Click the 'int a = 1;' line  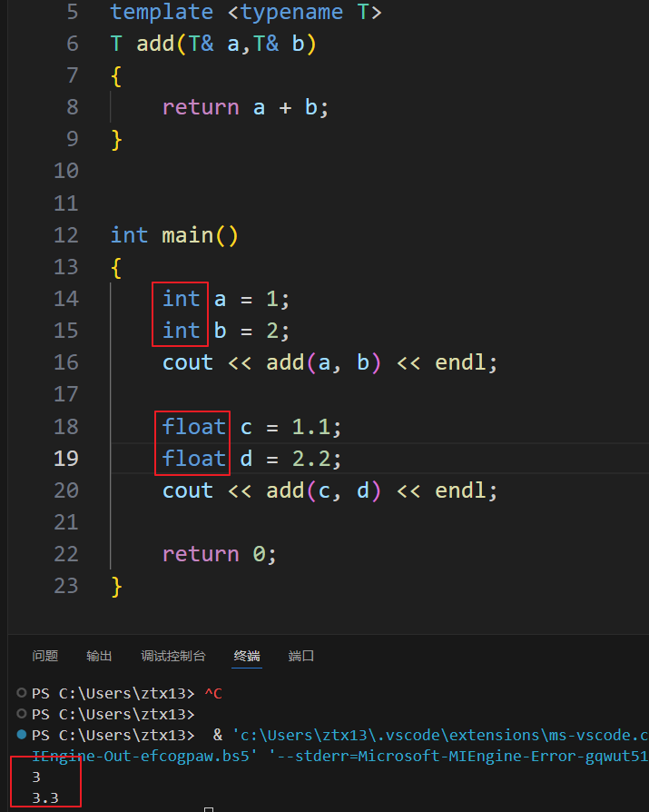coord(226,300)
